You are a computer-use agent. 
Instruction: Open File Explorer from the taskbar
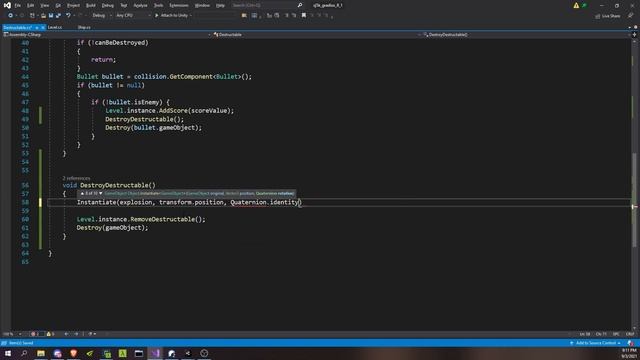click(x=41, y=353)
